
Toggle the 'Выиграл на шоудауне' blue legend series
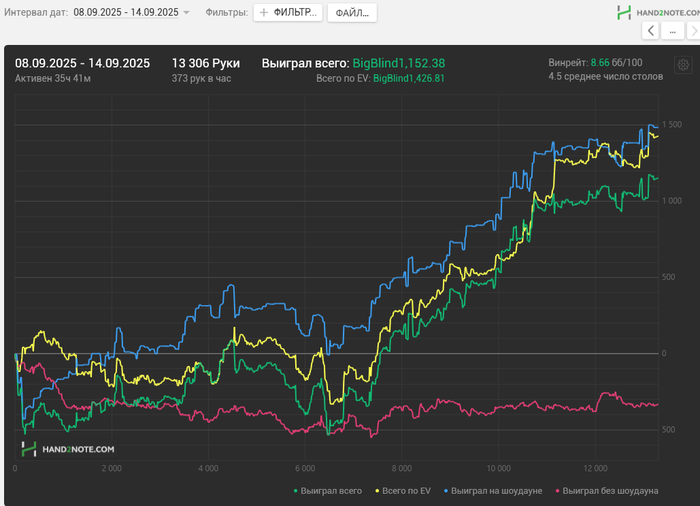point(493,491)
